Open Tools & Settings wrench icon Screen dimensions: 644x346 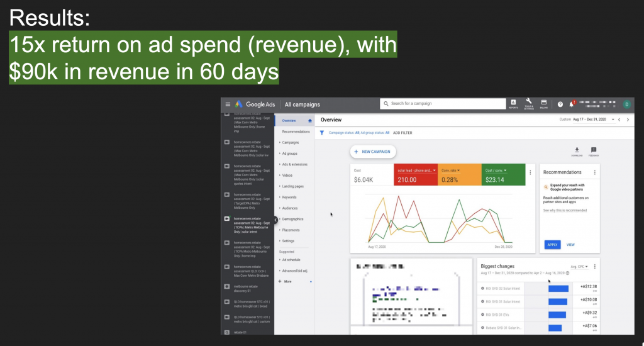[528, 103]
